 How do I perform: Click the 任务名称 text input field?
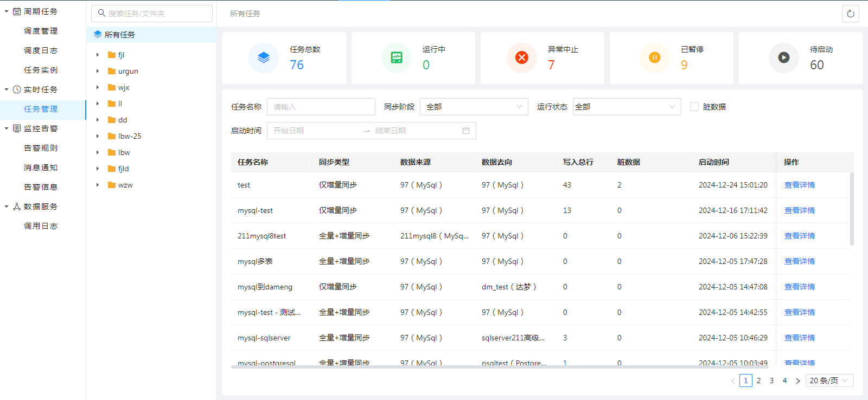coord(321,107)
